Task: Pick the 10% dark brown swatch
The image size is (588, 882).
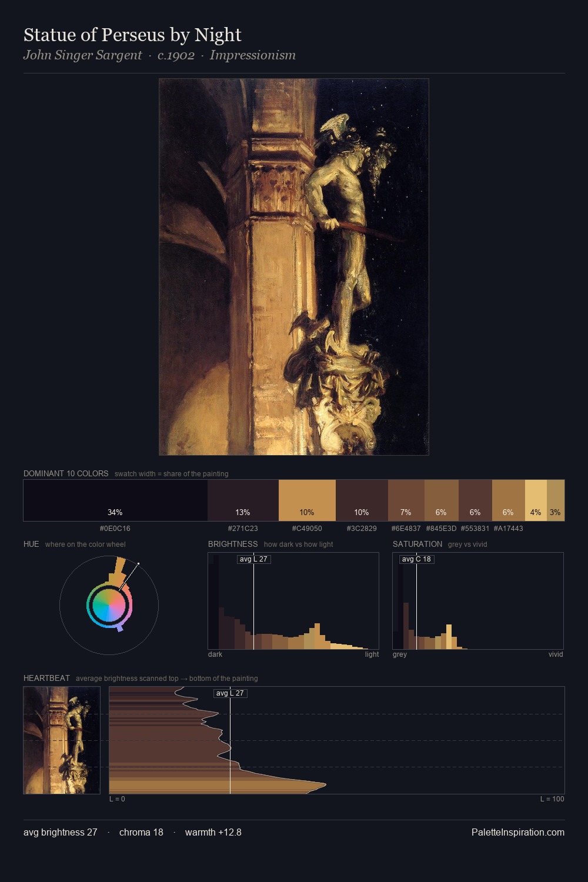Action: pos(362,500)
